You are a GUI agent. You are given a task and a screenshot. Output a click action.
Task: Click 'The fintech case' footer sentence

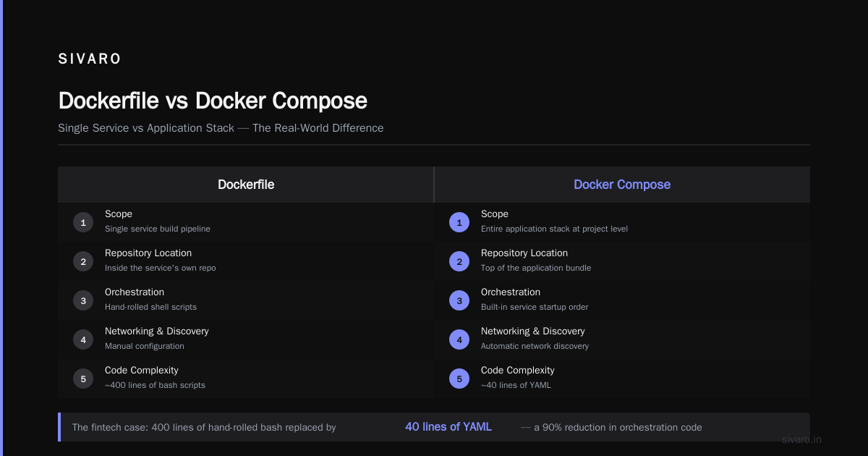pyautogui.click(x=204, y=428)
